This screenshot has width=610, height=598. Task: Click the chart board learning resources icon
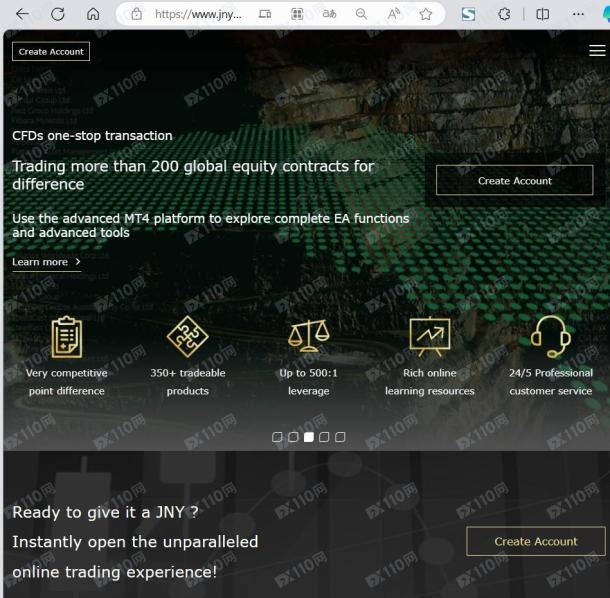pyautogui.click(x=429, y=337)
